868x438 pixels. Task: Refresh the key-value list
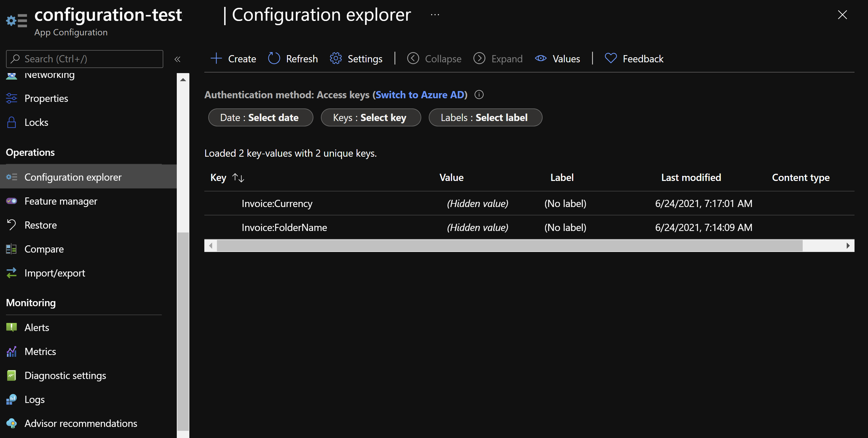coord(292,58)
